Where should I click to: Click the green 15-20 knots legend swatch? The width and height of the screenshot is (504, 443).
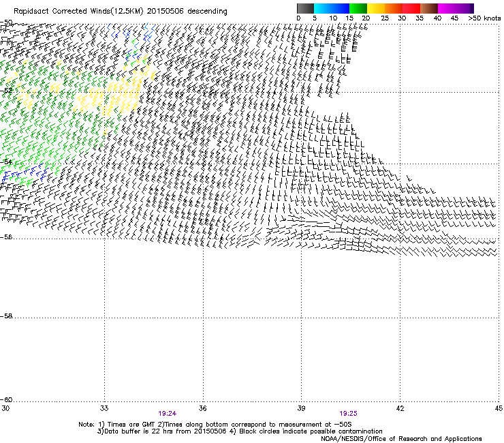[358, 8]
